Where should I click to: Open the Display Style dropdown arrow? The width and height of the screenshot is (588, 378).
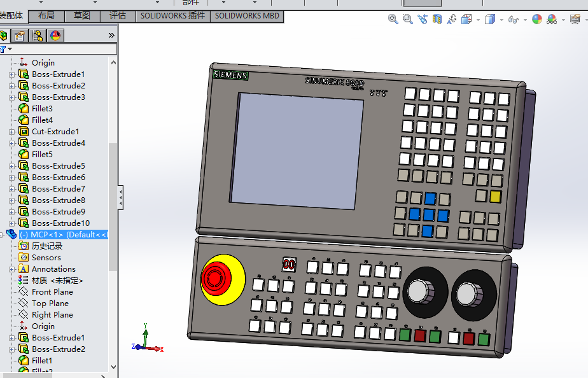(501, 20)
